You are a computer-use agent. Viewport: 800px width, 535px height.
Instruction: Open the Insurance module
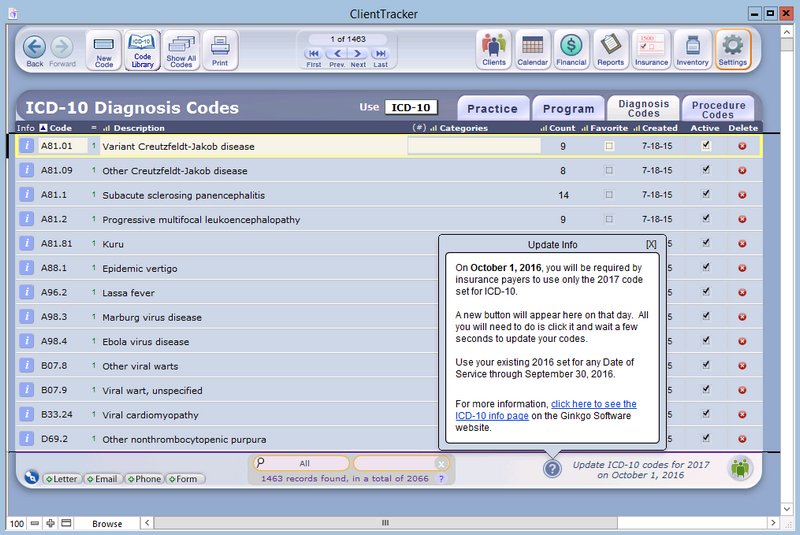pyautogui.click(x=652, y=49)
